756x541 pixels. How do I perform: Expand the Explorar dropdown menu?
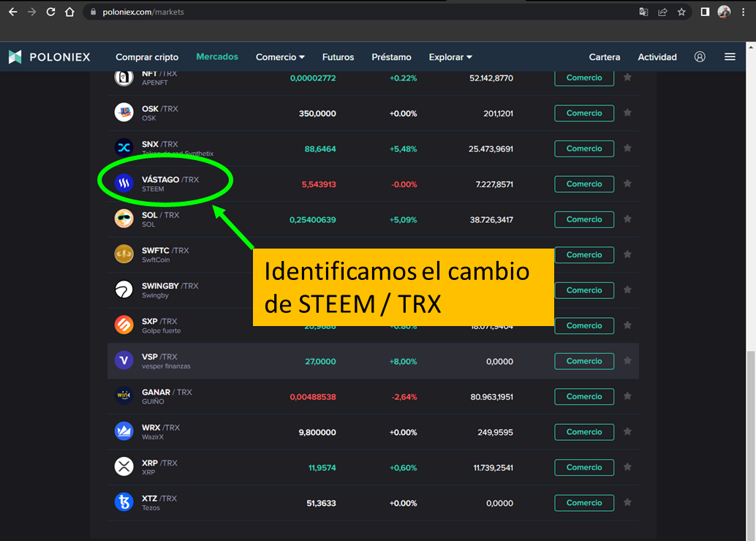tap(450, 57)
